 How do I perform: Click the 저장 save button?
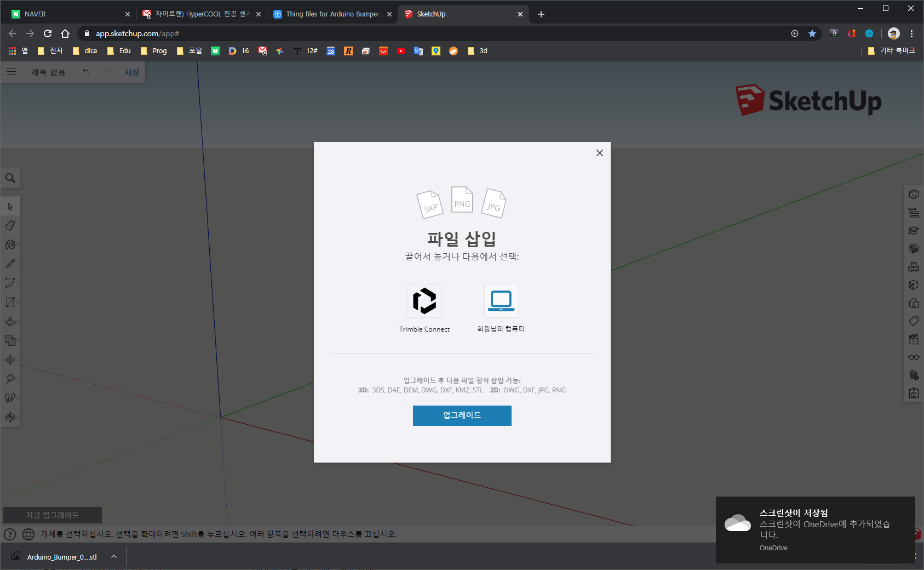click(x=131, y=72)
